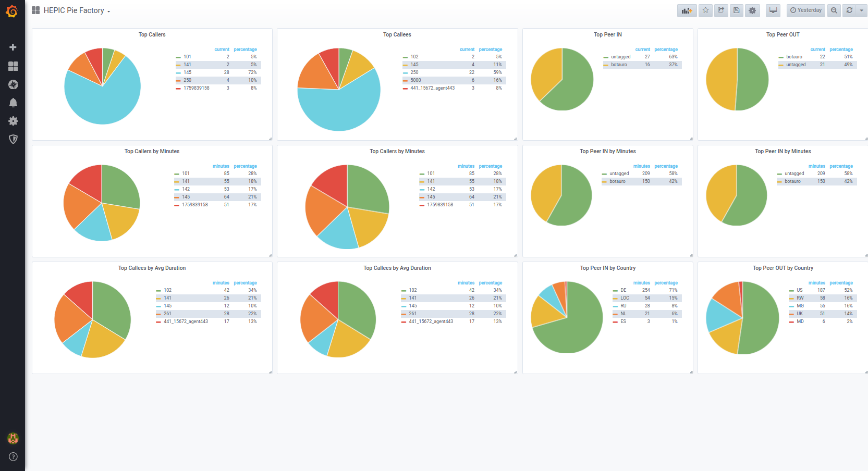Open the Help question mark icon

(x=13, y=457)
